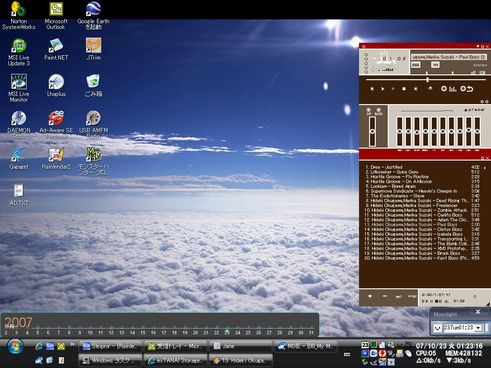491x368 pixels.
Task: Switch to the Jane taskbar button
Action: 240,346
